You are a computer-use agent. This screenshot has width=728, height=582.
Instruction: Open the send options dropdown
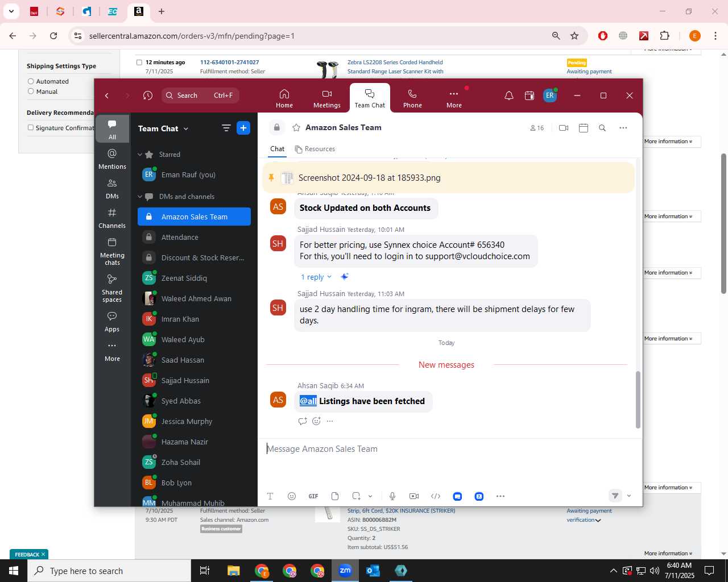point(629,496)
